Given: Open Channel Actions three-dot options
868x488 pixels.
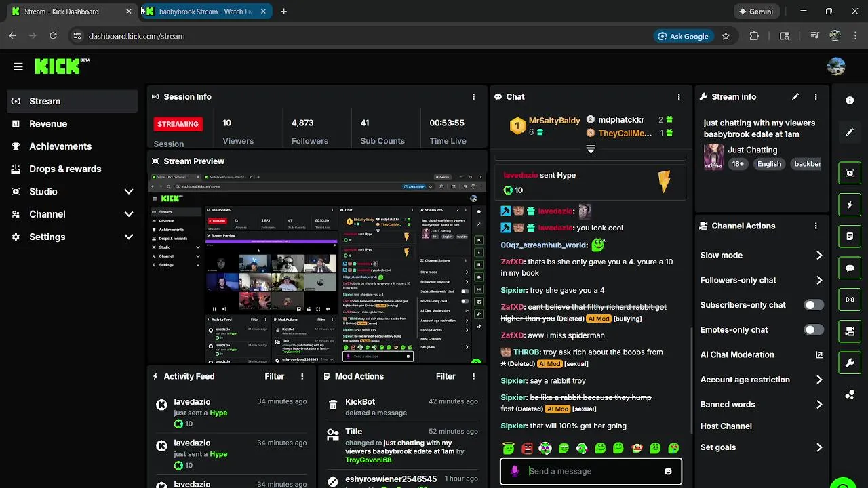Looking at the screenshot, I should tap(816, 226).
